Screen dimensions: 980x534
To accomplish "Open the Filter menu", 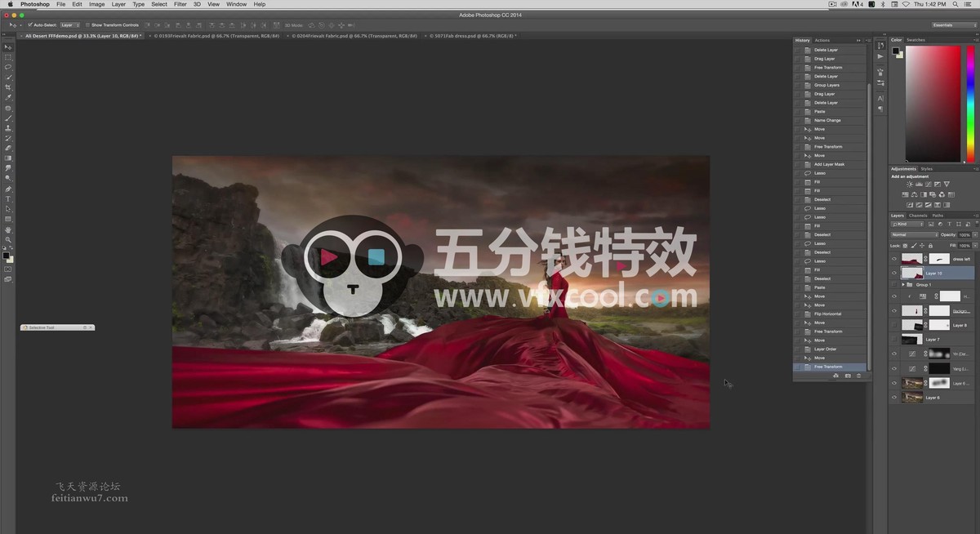I will (180, 4).
